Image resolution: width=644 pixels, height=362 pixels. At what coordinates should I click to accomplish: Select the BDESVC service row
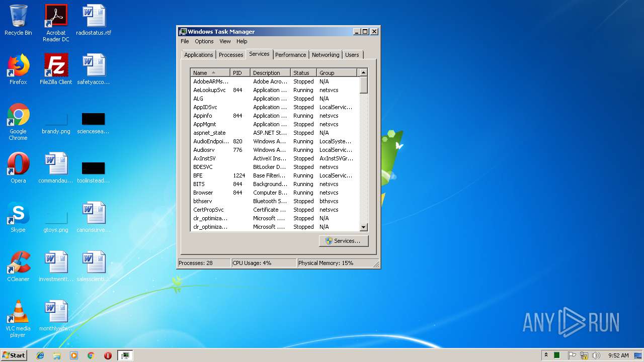275,167
